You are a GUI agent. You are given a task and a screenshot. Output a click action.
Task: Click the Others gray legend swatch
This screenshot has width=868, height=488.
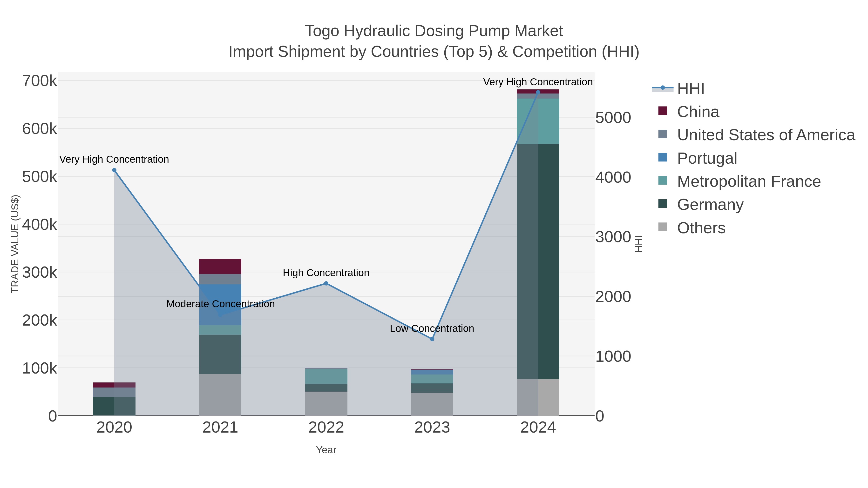pyautogui.click(x=663, y=227)
